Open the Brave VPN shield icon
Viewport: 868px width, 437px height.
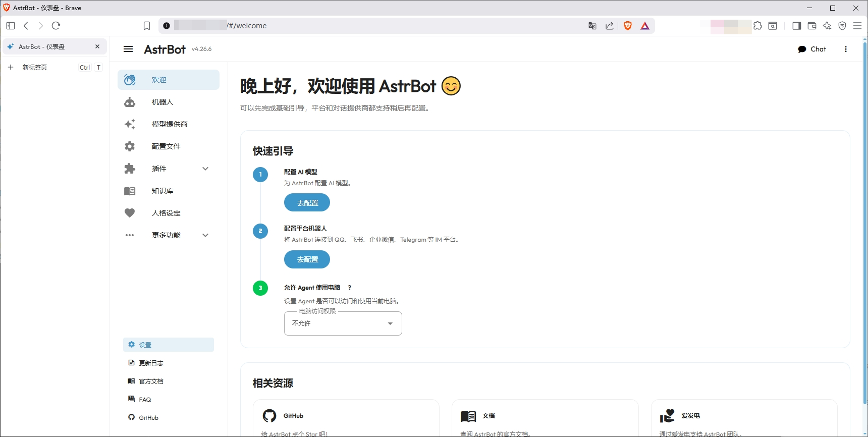click(842, 26)
